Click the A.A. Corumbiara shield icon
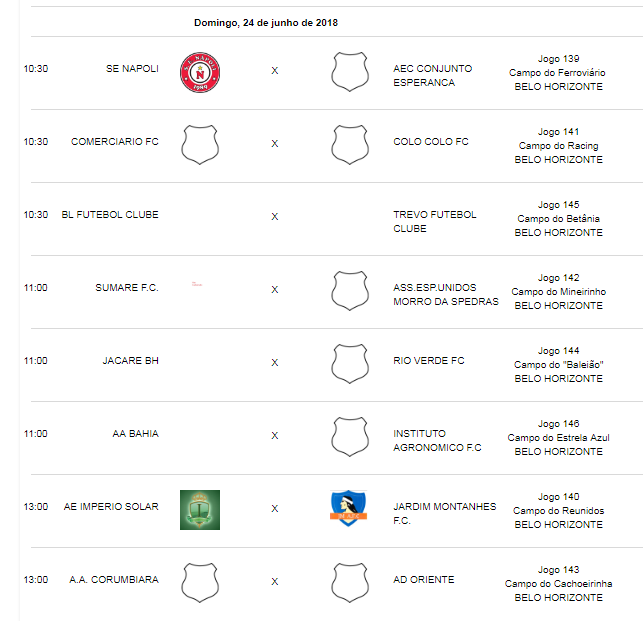This screenshot has width=643, height=621. [x=200, y=583]
